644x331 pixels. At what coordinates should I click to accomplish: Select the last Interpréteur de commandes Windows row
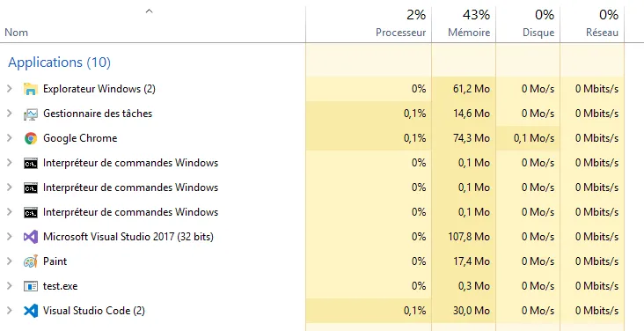tap(312, 212)
